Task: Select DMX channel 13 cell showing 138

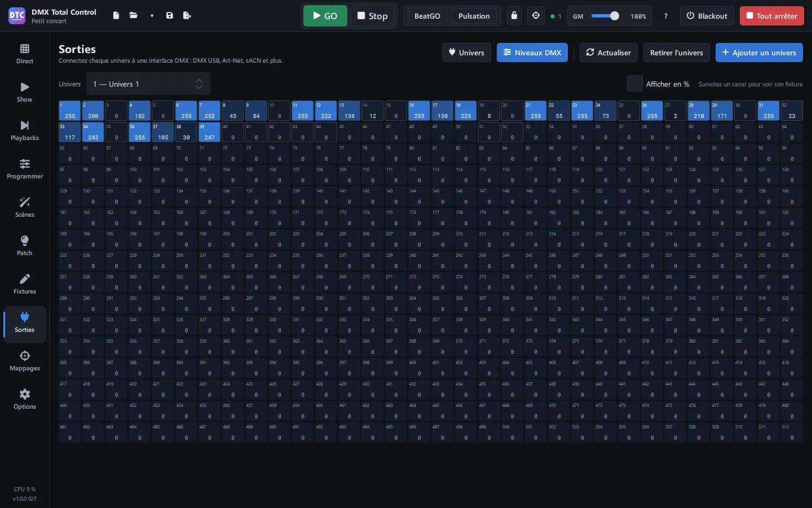Action: 350,111
